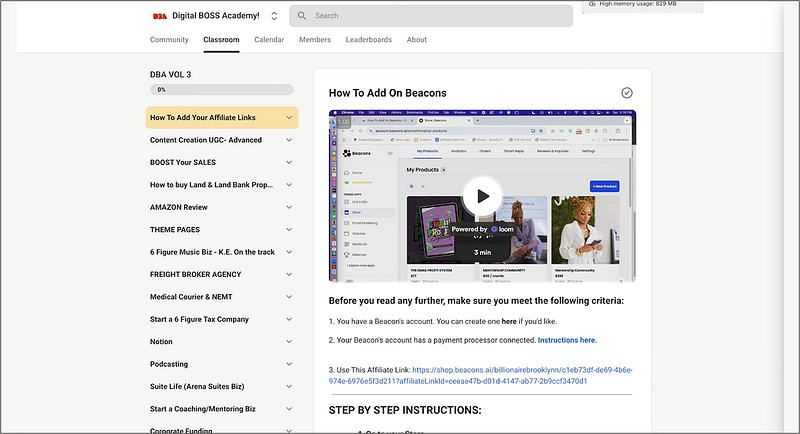Click the Digital BOSS Academy! group name
The width and height of the screenshot is (800, 434).
(x=215, y=16)
